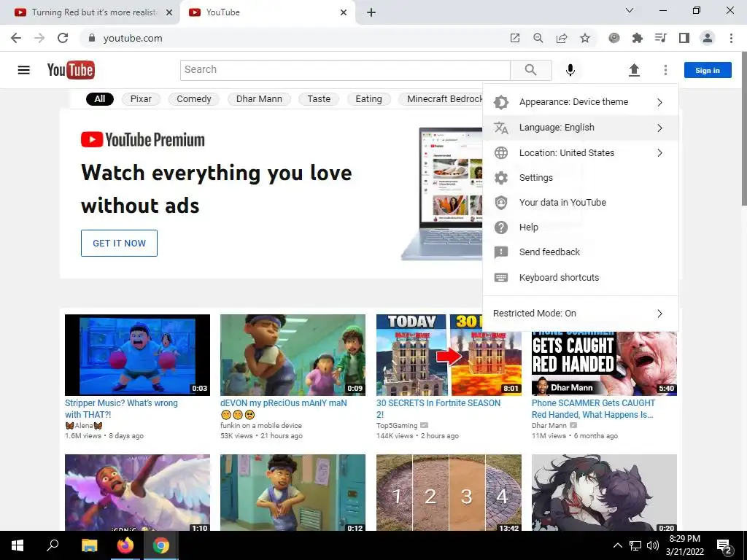Show hidden system tray icons

pos(617,545)
